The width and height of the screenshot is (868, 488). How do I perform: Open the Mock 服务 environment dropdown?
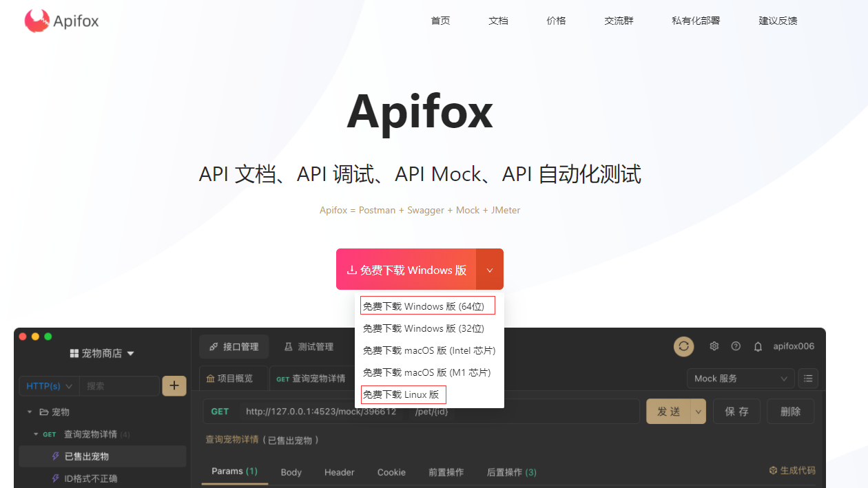741,378
